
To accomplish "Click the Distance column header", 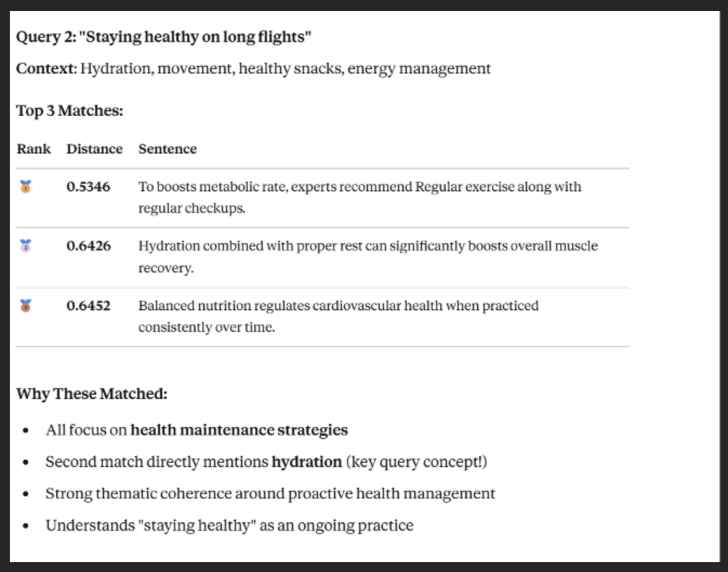I will [x=94, y=149].
